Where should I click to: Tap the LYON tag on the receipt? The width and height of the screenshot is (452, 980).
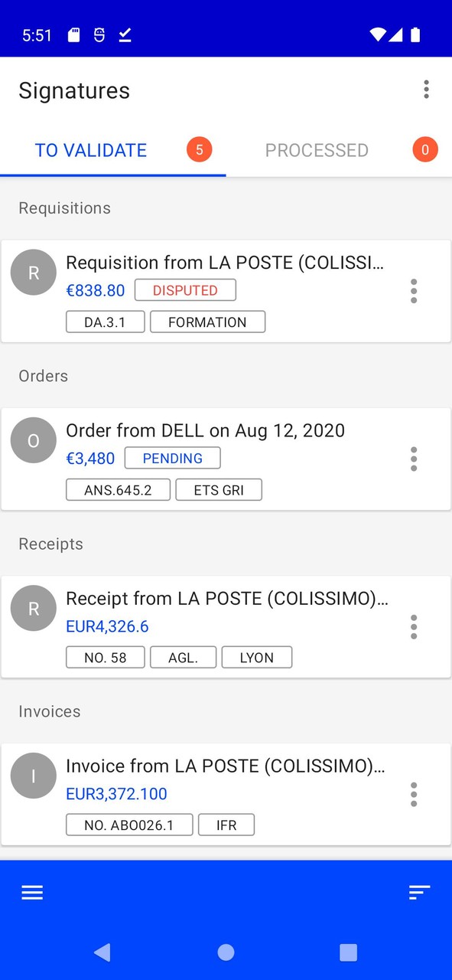257,657
